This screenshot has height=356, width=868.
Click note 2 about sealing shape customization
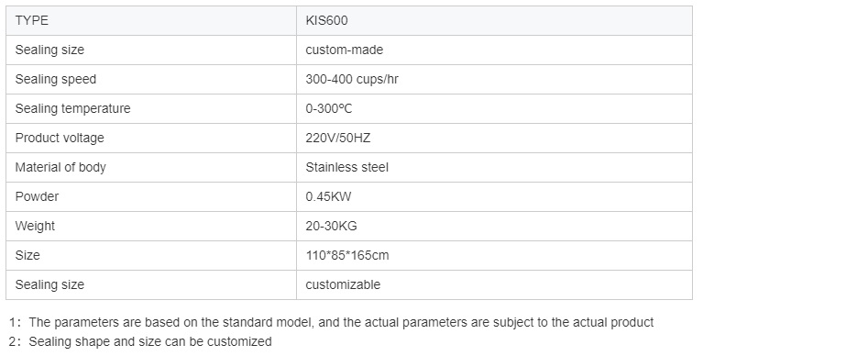(x=140, y=341)
